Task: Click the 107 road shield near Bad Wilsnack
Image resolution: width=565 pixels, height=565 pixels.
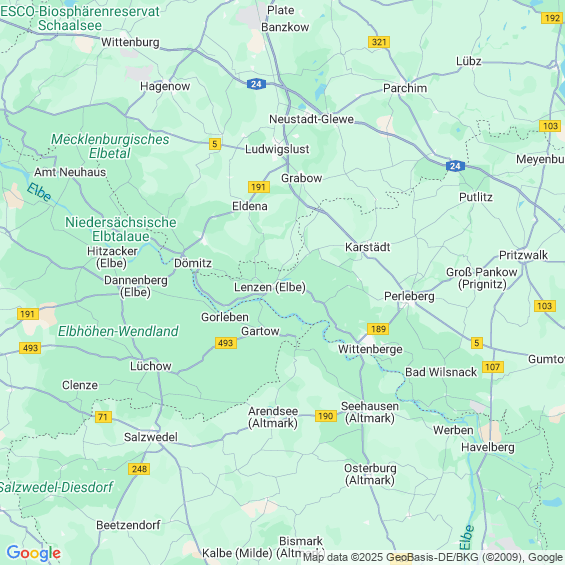Action: click(x=493, y=367)
